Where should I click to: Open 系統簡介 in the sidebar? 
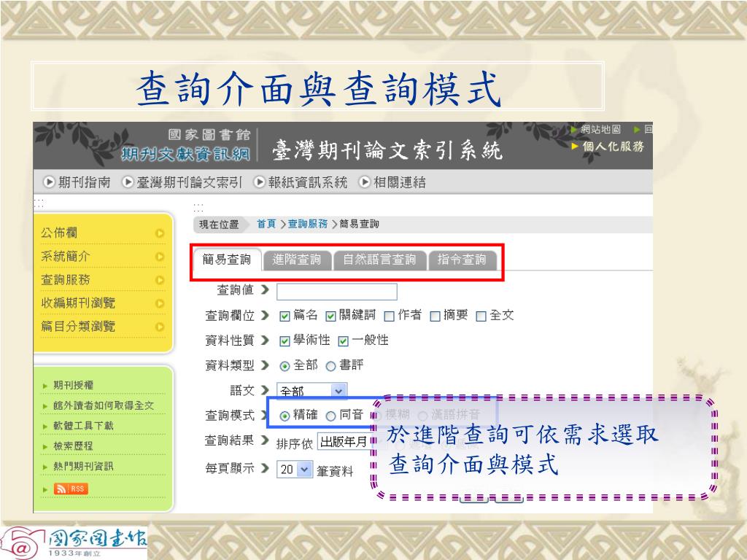[65, 256]
